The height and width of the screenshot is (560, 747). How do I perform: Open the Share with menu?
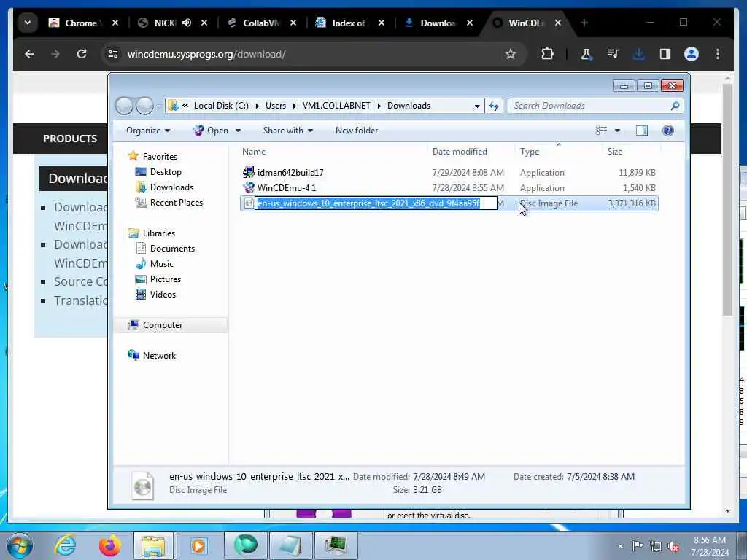click(287, 131)
